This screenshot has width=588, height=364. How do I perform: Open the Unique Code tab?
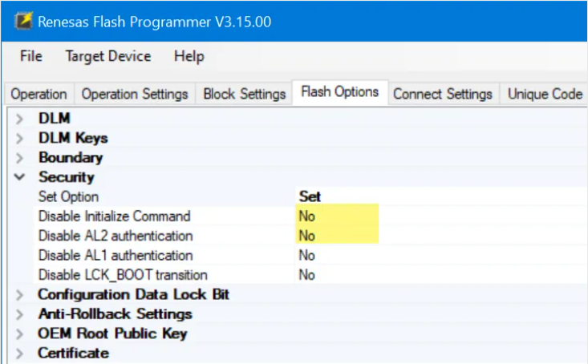[x=545, y=94]
